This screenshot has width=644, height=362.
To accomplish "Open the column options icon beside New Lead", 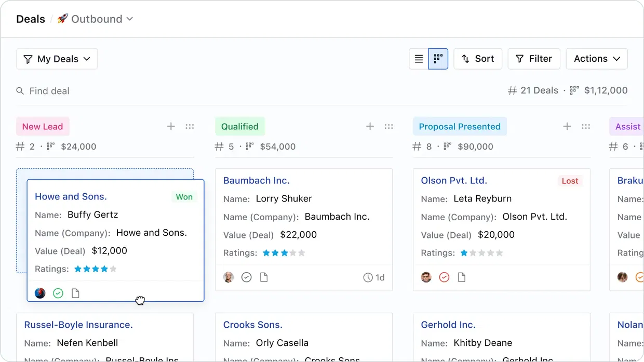I will click(190, 126).
